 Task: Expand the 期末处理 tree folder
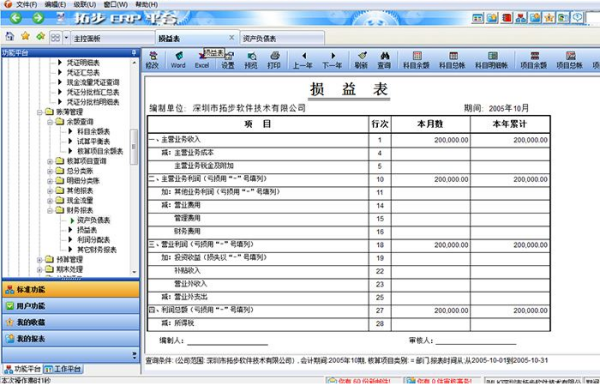40,270
